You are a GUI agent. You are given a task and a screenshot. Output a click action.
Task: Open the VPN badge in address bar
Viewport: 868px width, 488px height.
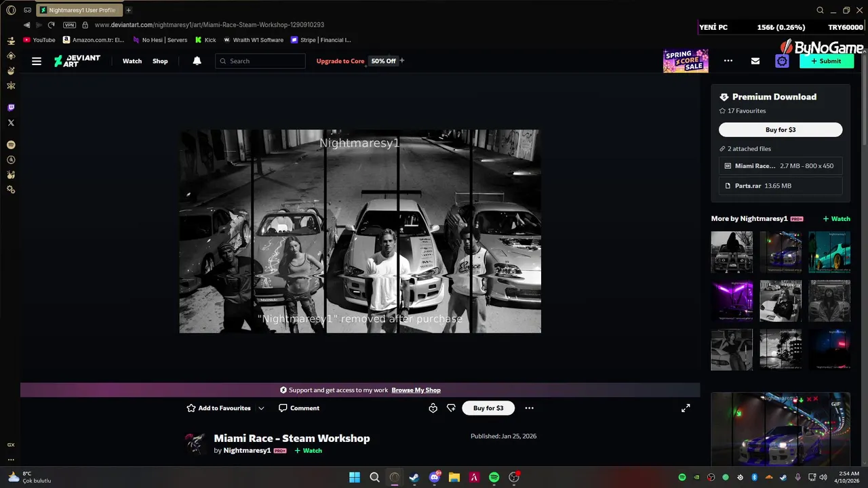coord(69,24)
